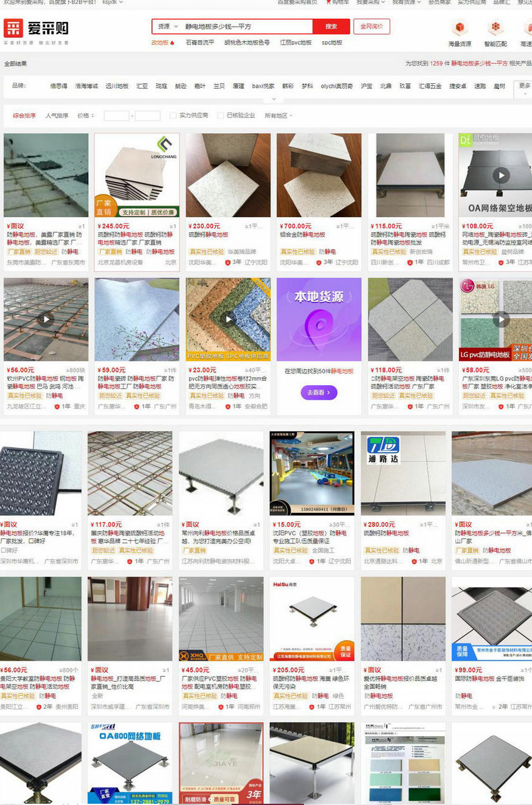Click the 去看看 purple button
This screenshot has width=532, height=805.
pos(319,393)
